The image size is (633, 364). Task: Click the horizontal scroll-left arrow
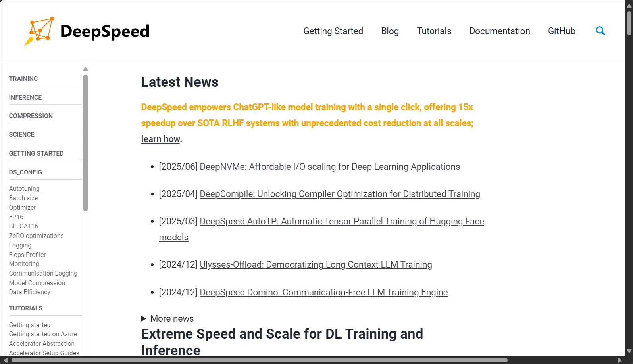coord(6,360)
